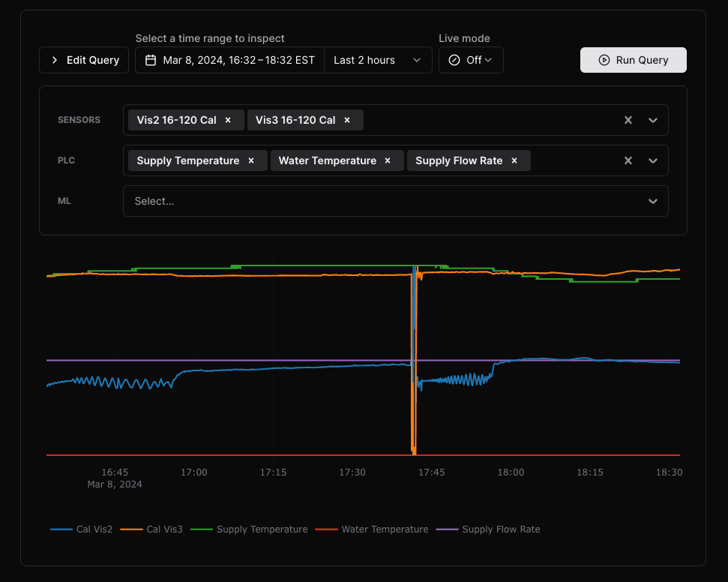Image resolution: width=728 pixels, height=582 pixels.
Task: Expand the PLC dropdown list
Action: [x=653, y=160]
